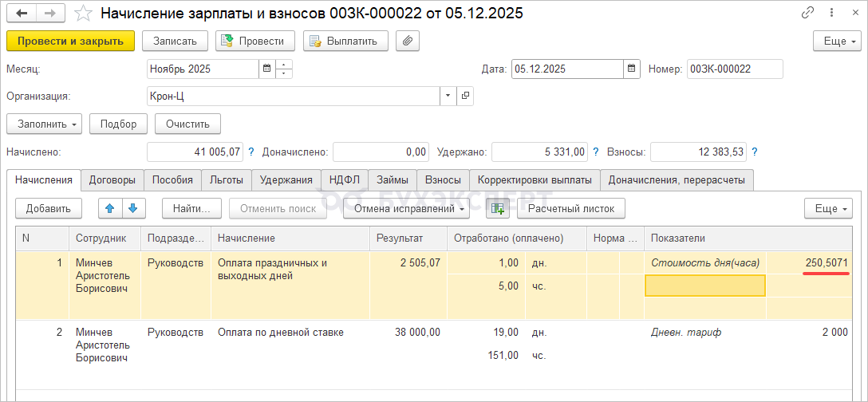Move row up with blue arrow
868x402 pixels.
pos(109,209)
